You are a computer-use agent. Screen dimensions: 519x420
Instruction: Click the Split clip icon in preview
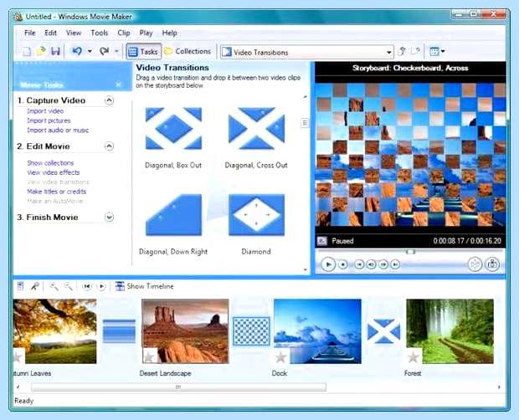click(475, 264)
